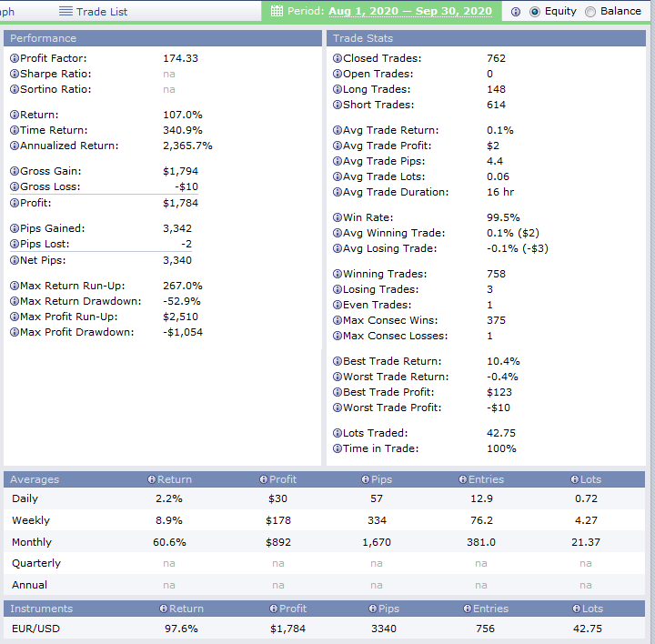
Task: Click info icon next to Lots Traded
Action: pyautogui.click(x=338, y=433)
